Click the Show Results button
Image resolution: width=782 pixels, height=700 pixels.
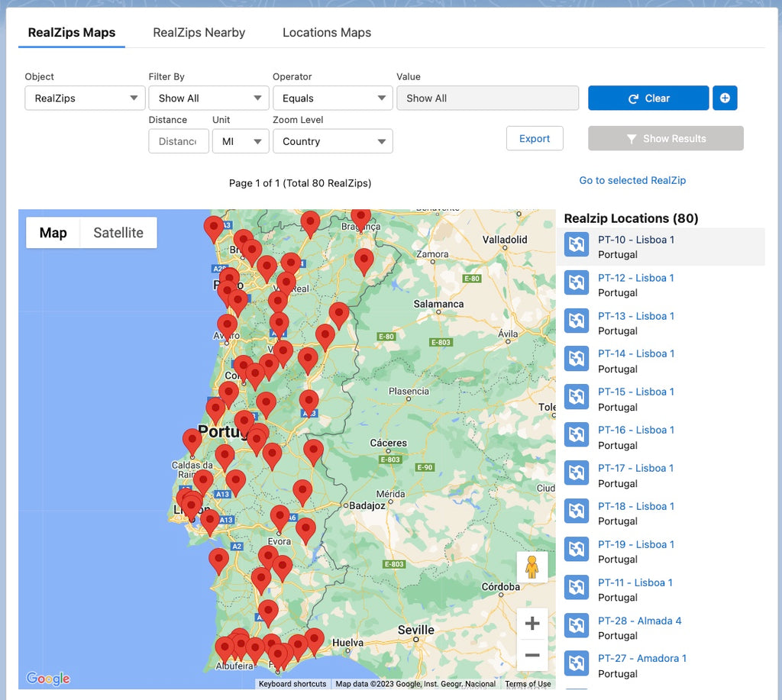coord(665,139)
